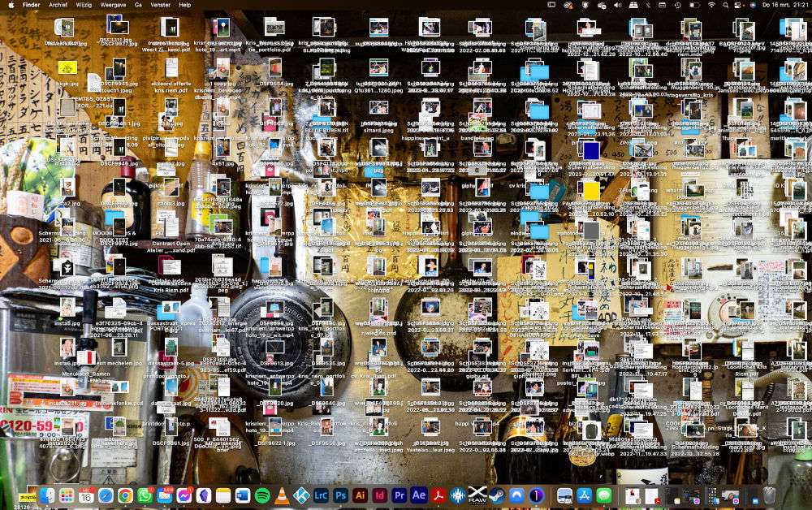812x510 pixels.
Task: Launch Photoshop from the dock
Action: pos(340,495)
